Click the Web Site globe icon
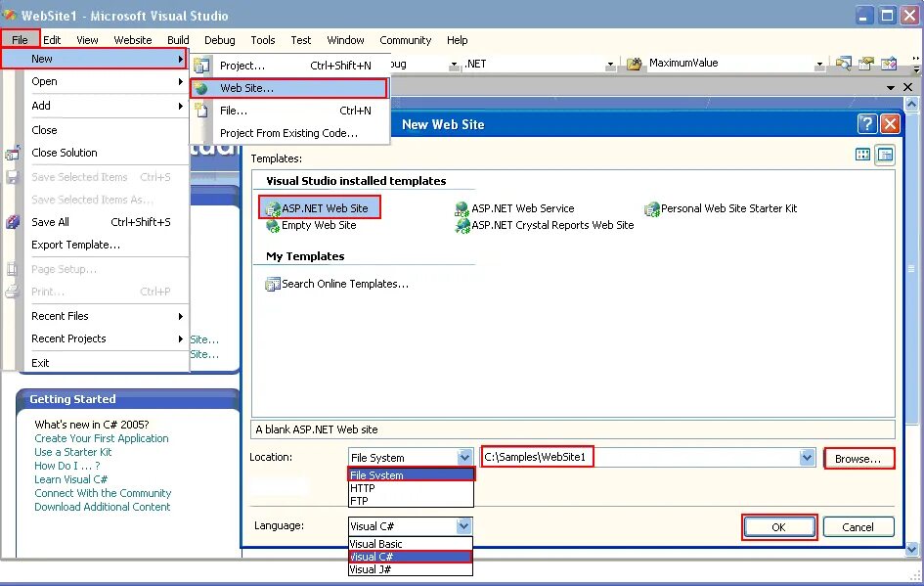924x586 pixels. click(x=201, y=88)
